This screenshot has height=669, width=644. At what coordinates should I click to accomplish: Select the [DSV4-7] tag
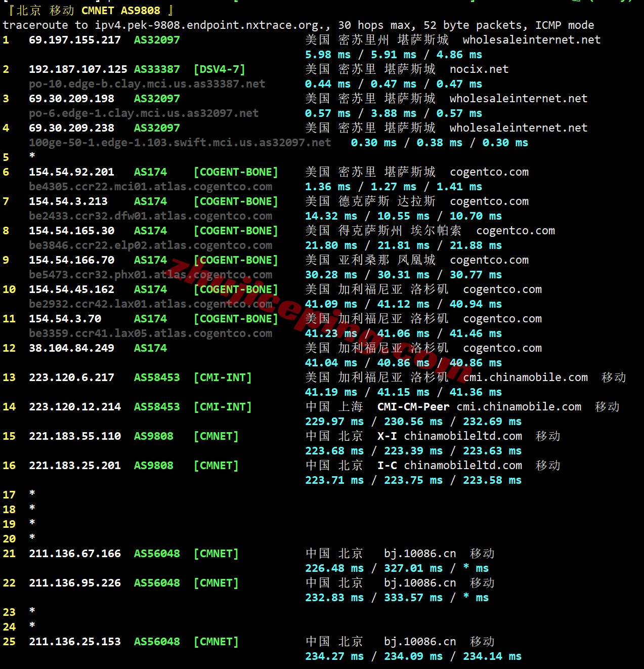coord(220,69)
